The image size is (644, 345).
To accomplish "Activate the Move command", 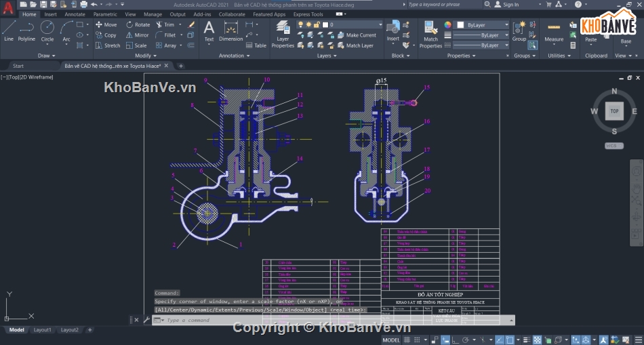I will (x=106, y=24).
